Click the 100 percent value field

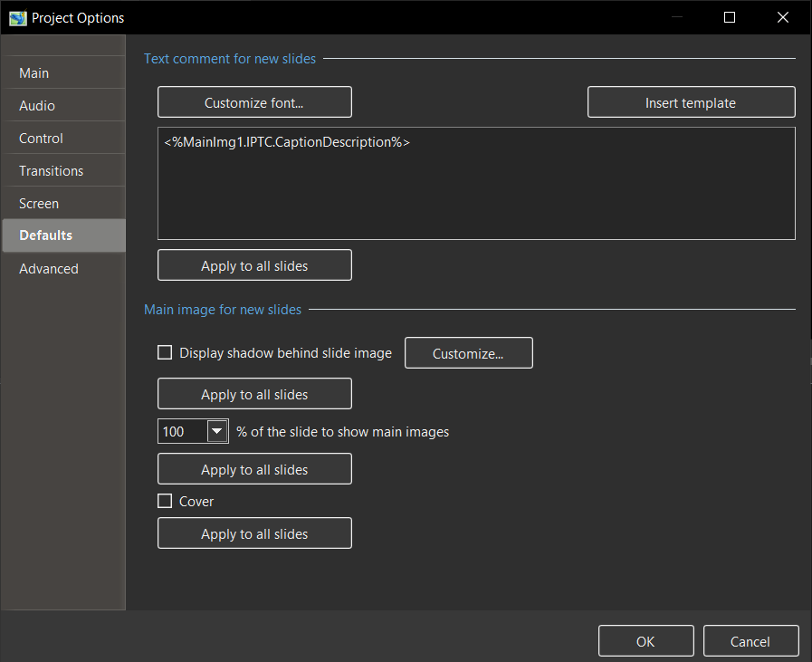[182, 431]
